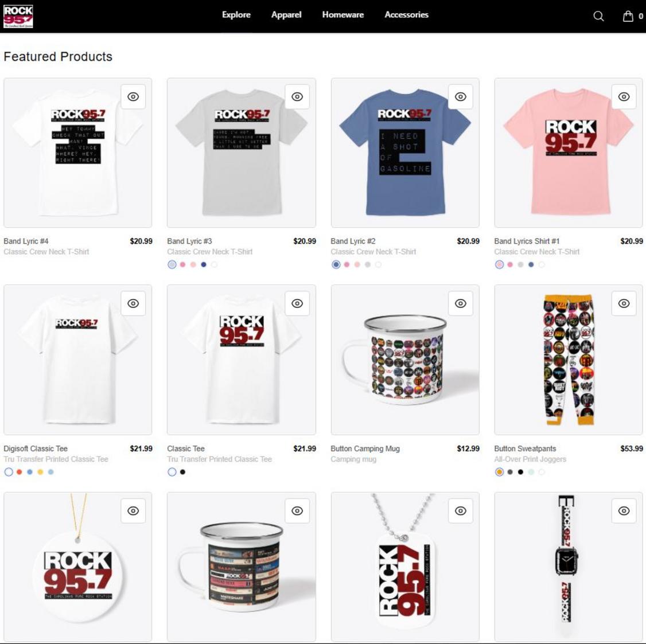Quick view eye icon on Band Lyric #2
This screenshot has width=646, height=644.
(x=461, y=97)
